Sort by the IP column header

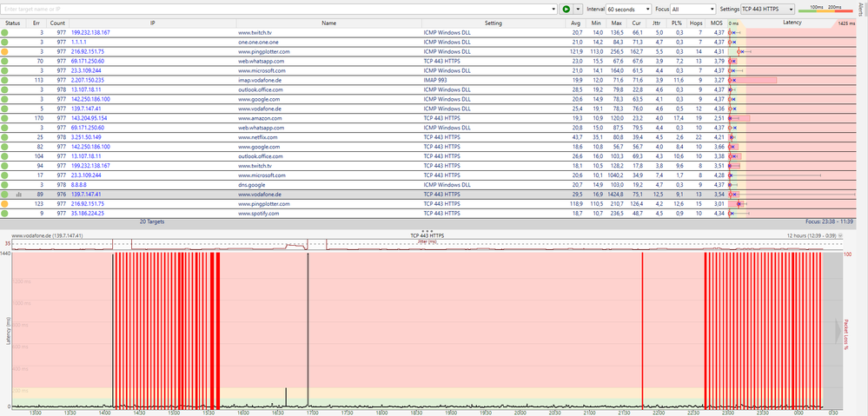pyautogui.click(x=152, y=23)
